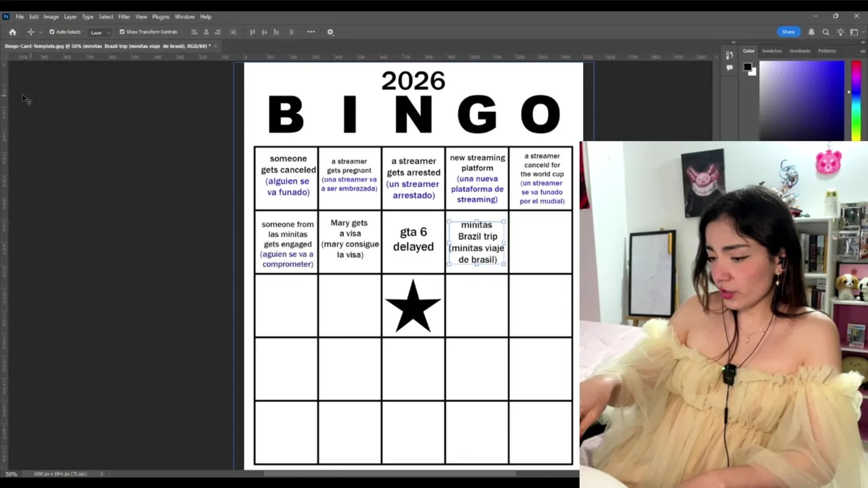The height and width of the screenshot is (488, 868).
Task: Open the options bar gear settings
Action: click(330, 32)
